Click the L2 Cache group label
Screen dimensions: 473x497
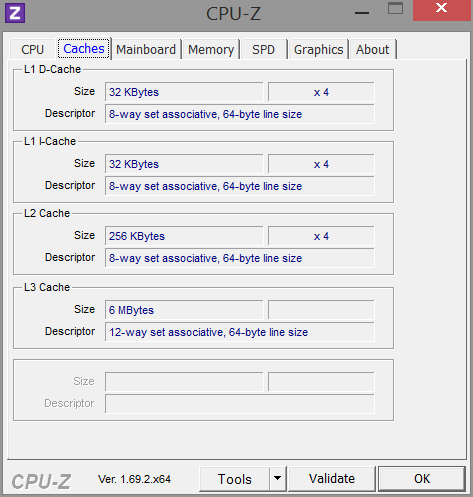click(47, 213)
